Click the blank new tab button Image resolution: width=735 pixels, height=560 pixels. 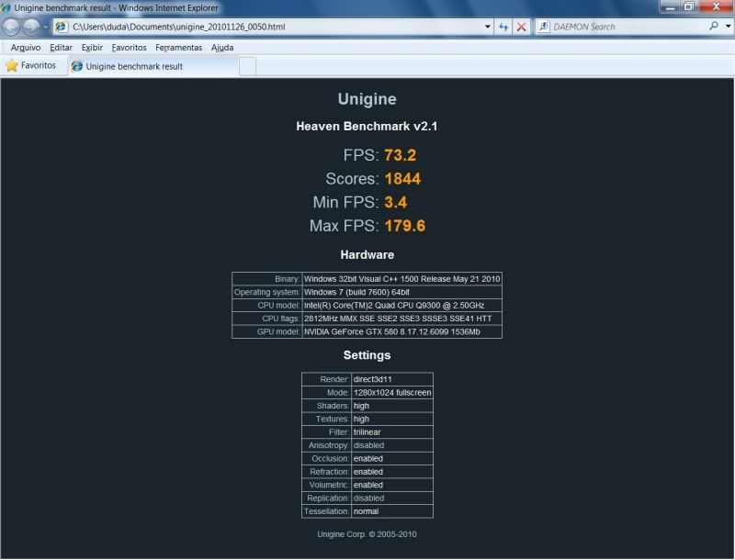coord(247,66)
